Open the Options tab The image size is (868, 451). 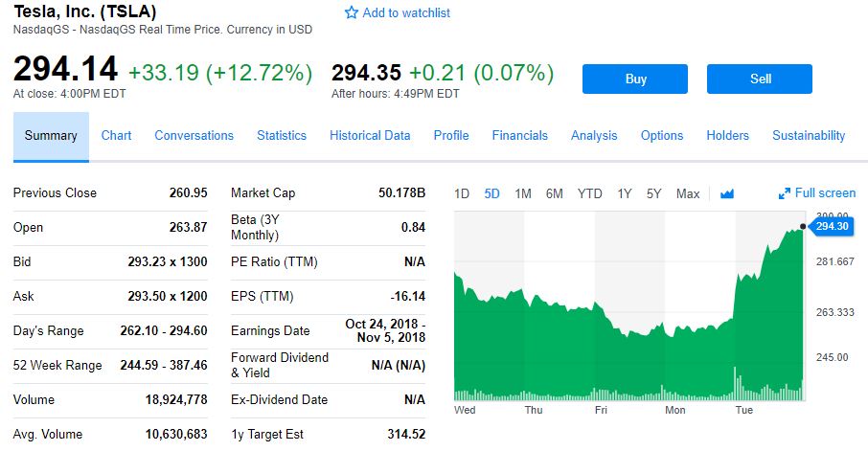[x=662, y=136]
